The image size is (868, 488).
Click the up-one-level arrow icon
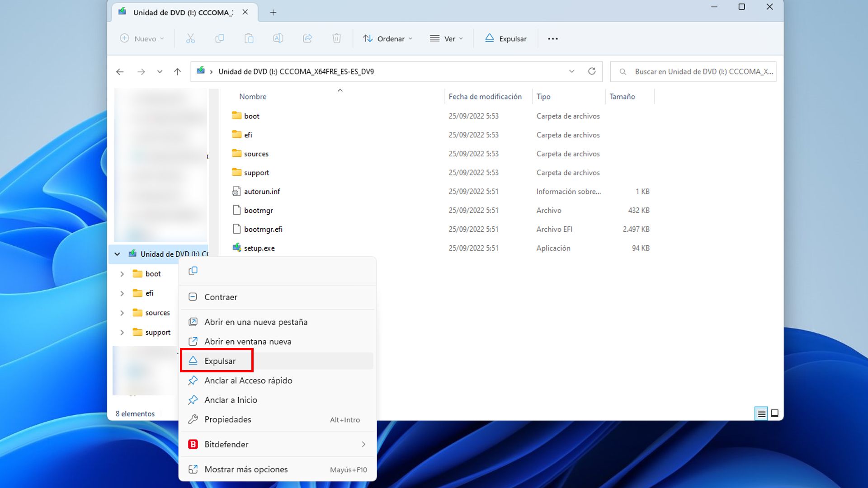177,71
